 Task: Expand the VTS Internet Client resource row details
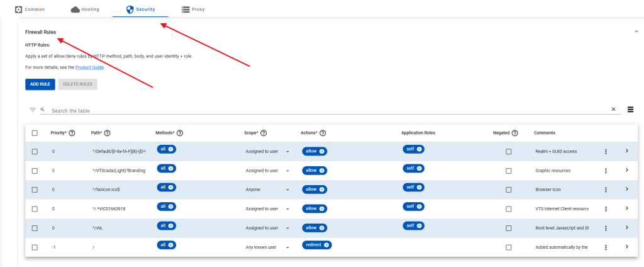click(x=626, y=208)
